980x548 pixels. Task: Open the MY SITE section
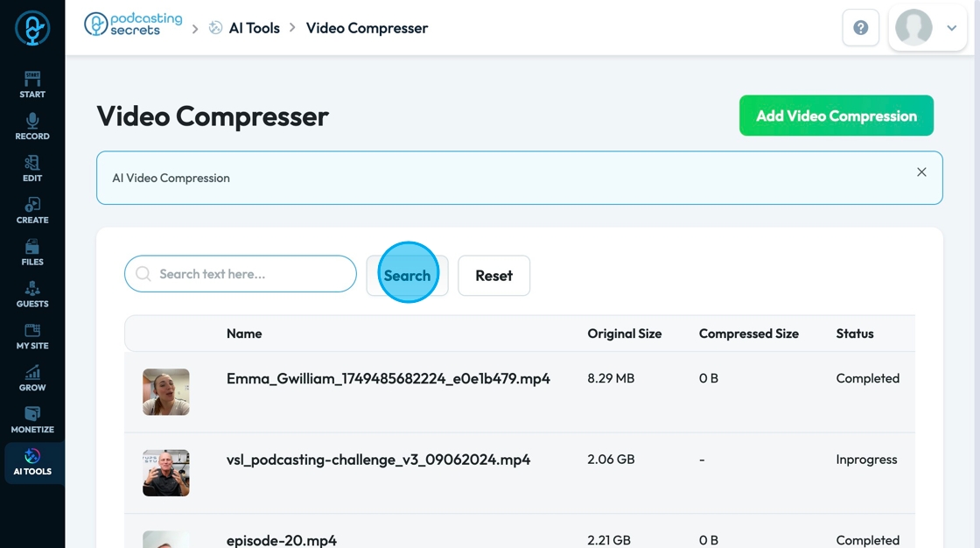(32, 336)
